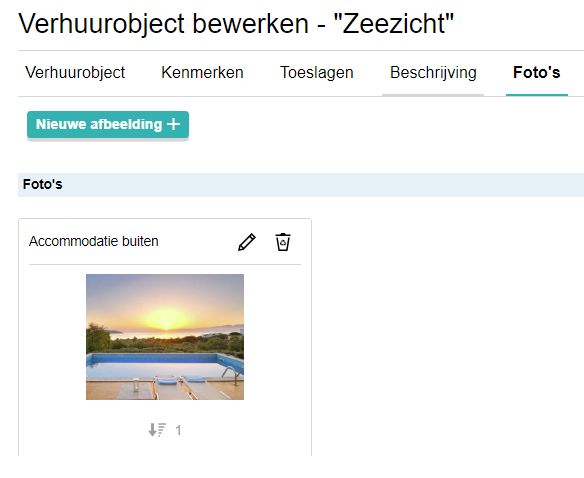The height and width of the screenshot is (478, 584).
Task: Select the Accommodatie buiten card title
Action: pyautogui.click(x=93, y=241)
